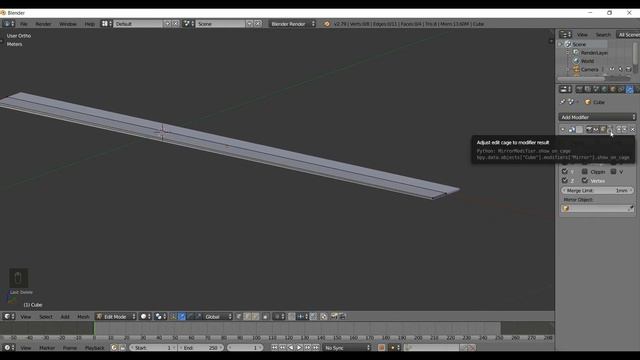640x360 pixels.
Task: Collapse the Mirror modifier panel triangle
Action: click(563, 130)
